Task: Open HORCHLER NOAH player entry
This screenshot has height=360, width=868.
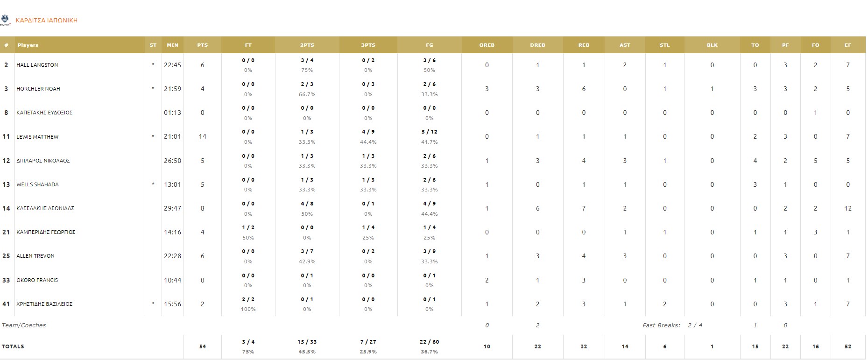Action: click(x=38, y=89)
